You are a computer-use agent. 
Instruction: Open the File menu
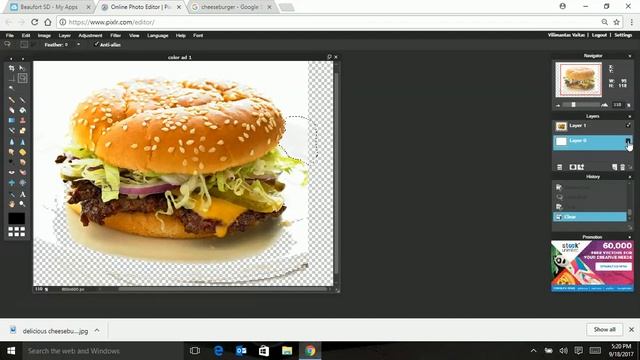pyautogui.click(x=10, y=36)
